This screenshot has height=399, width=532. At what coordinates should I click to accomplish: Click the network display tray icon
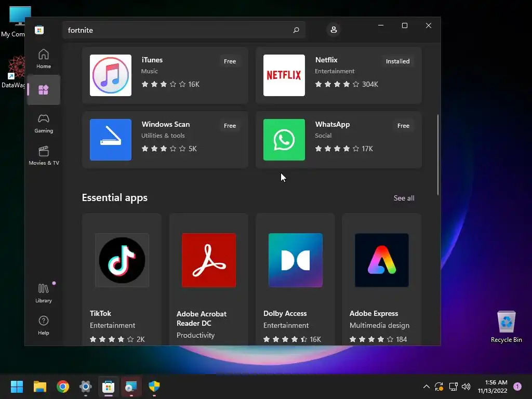[x=453, y=387]
